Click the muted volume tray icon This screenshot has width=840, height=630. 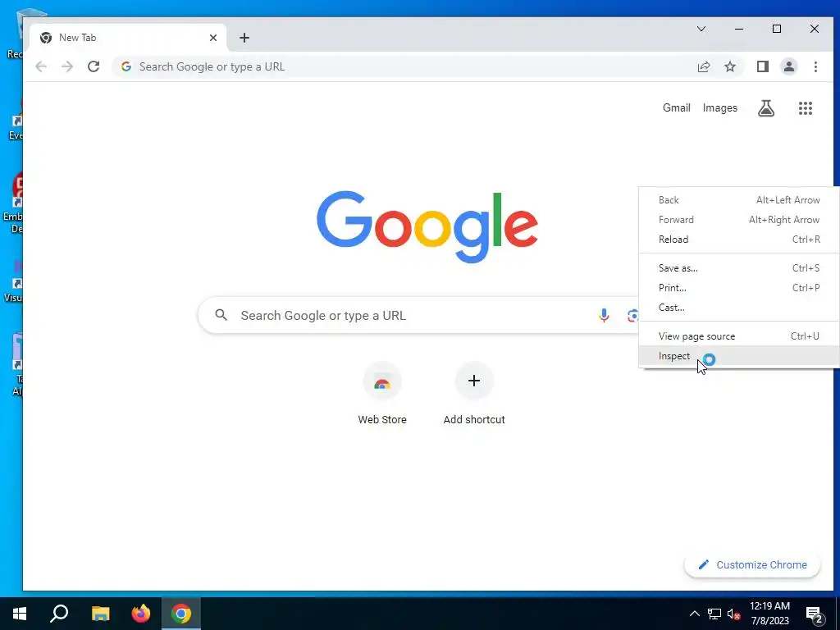click(x=733, y=614)
